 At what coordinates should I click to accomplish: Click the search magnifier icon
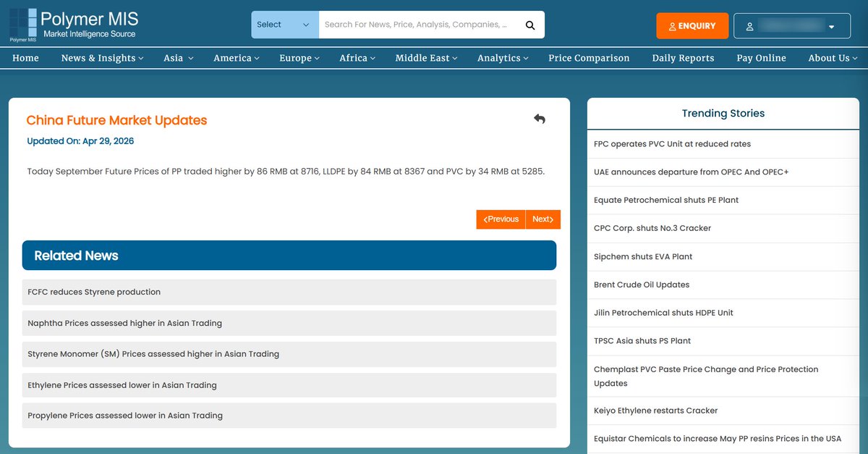[x=530, y=25]
